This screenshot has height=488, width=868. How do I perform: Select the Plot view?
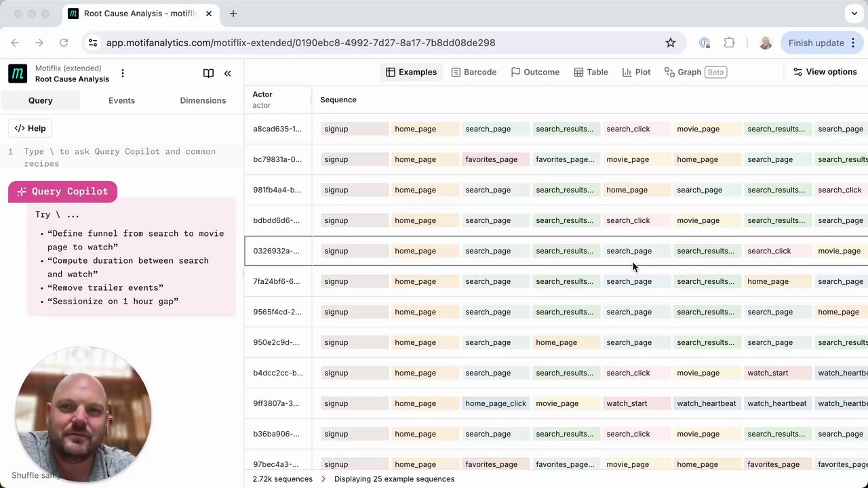(x=636, y=72)
